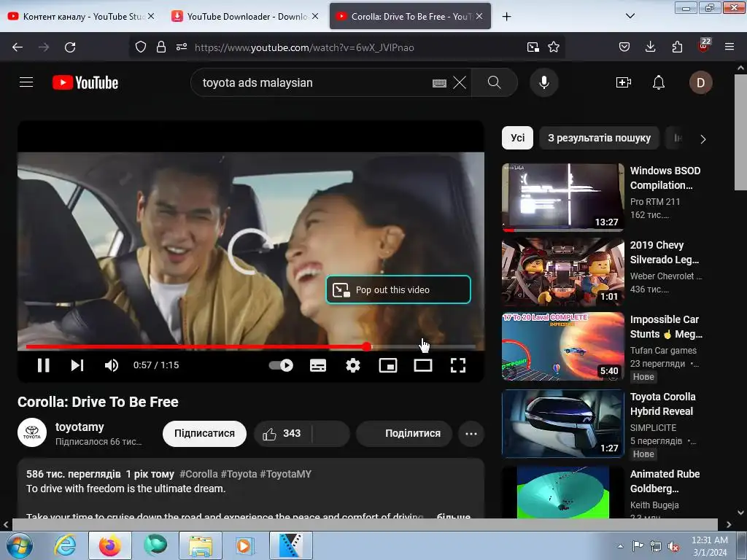This screenshot has height=560, width=747.
Task: Click the search magnifier button
Action: click(495, 82)
